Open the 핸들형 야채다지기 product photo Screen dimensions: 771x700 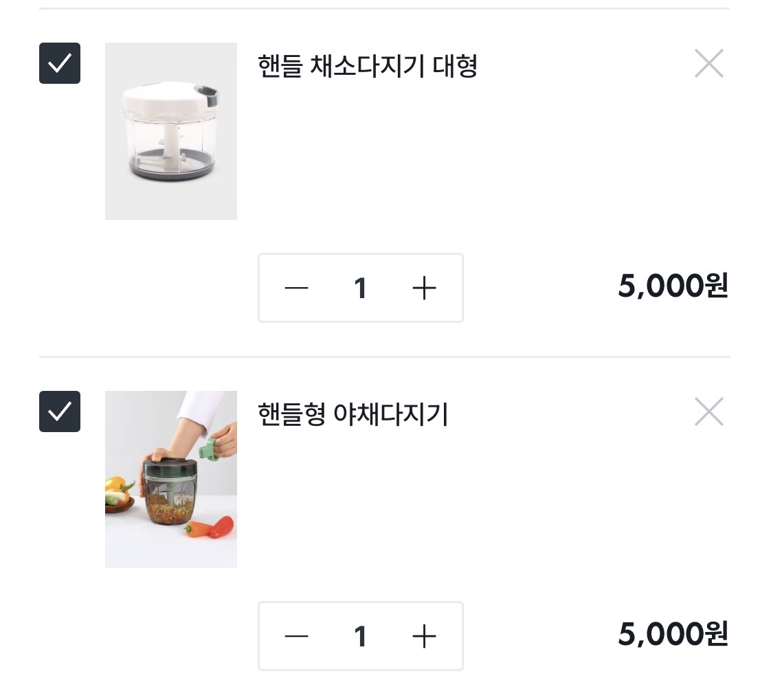[171, 479]
